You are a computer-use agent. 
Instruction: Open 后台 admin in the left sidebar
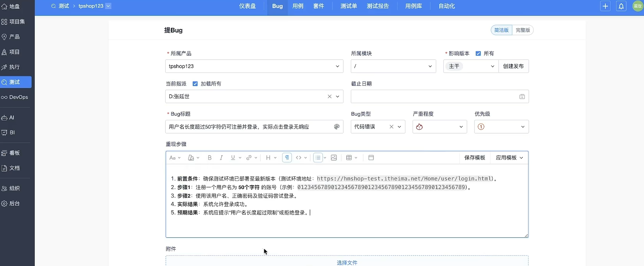click(11, 203)
